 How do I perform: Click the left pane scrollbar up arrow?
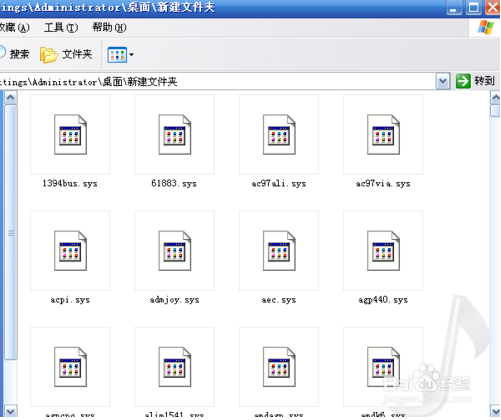[x=11, y=97]
